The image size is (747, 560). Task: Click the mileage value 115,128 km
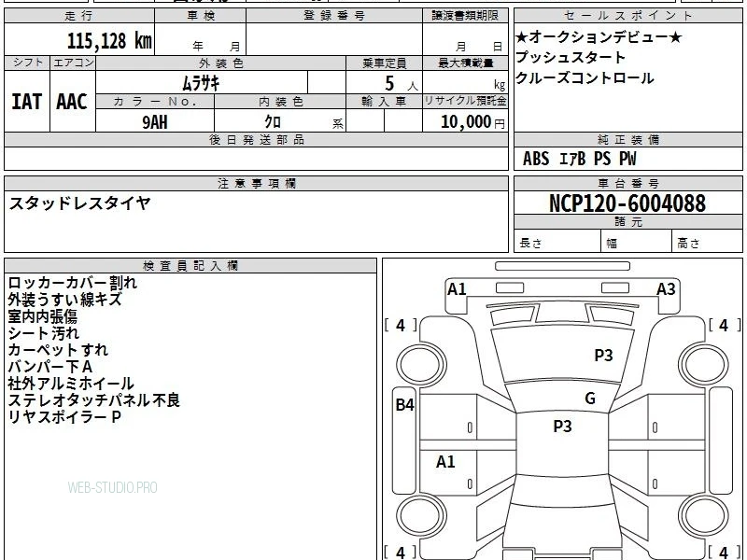[109, 40]
